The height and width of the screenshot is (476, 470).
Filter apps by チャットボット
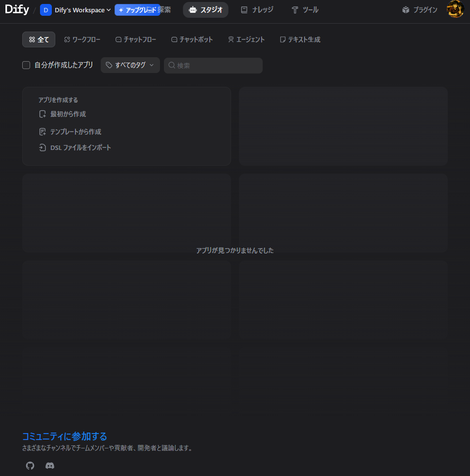[x=192, y=39]
